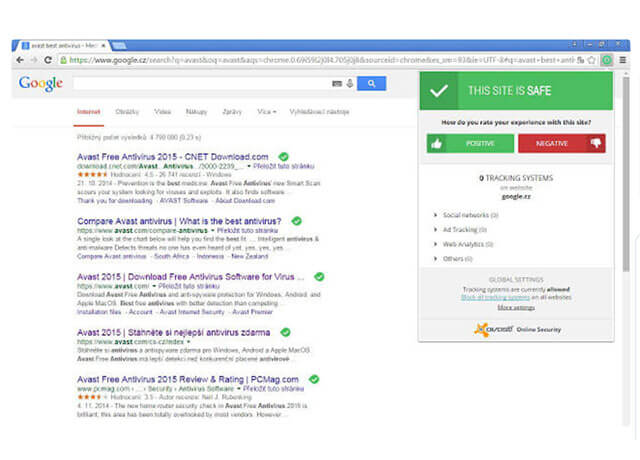Switch to the Videa search tab
Viewport: 640px width, 460px height.
coord(162,112)
